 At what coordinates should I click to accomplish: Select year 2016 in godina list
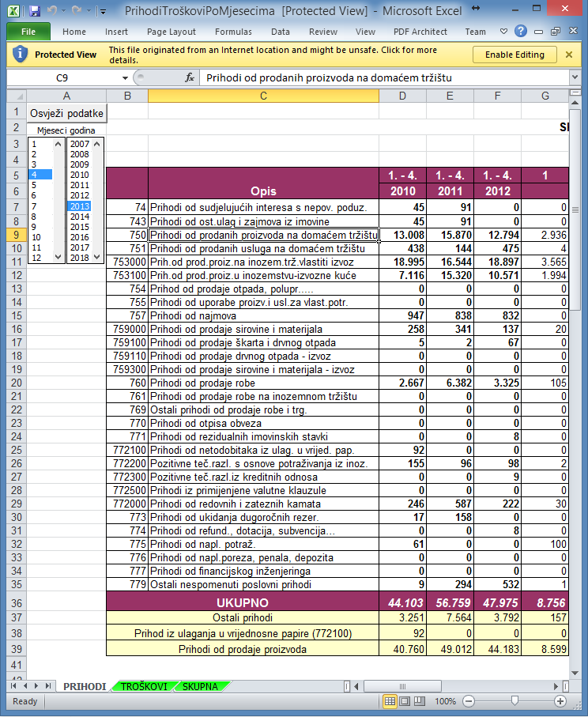80,237
